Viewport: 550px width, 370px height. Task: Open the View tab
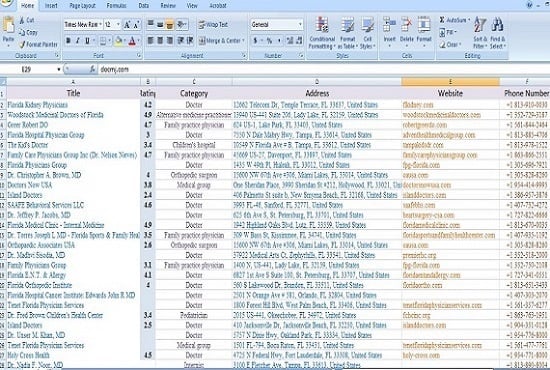point(192,6)
